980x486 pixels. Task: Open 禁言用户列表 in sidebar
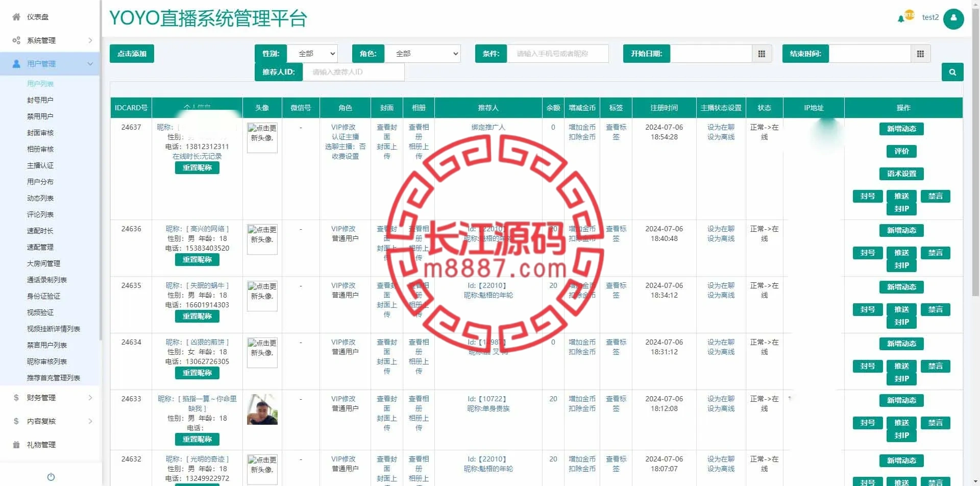coord(47,345)
